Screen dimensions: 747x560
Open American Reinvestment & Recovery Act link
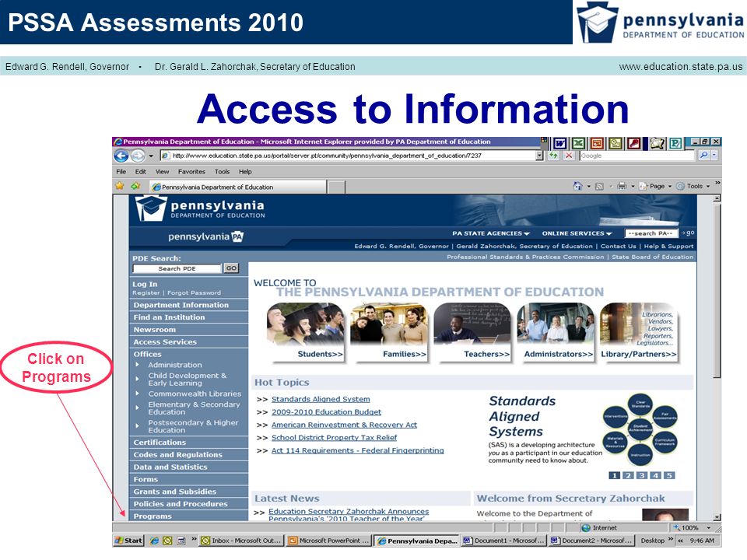tap(344, 425)
